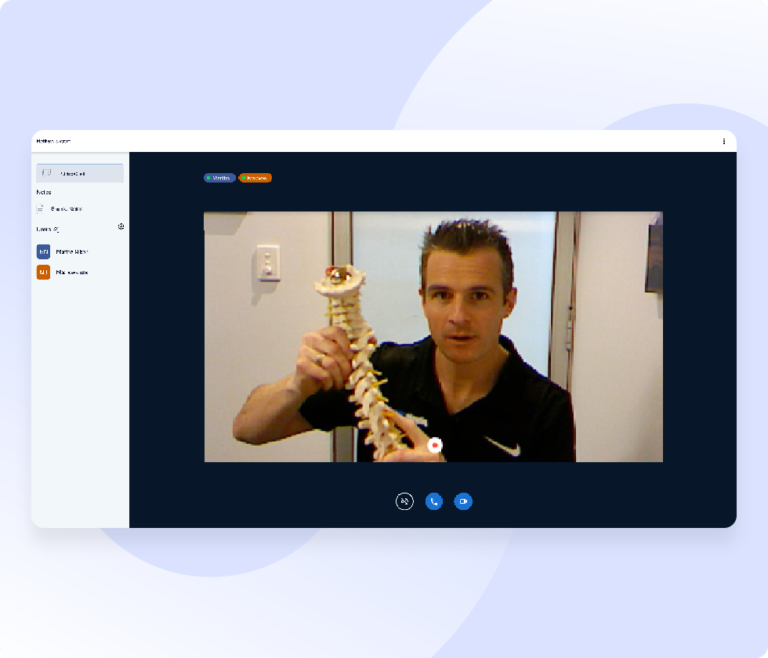Click the main video feed
Image resolution: width=768 pixels, height=658 pixels.
tap(433, 337)
